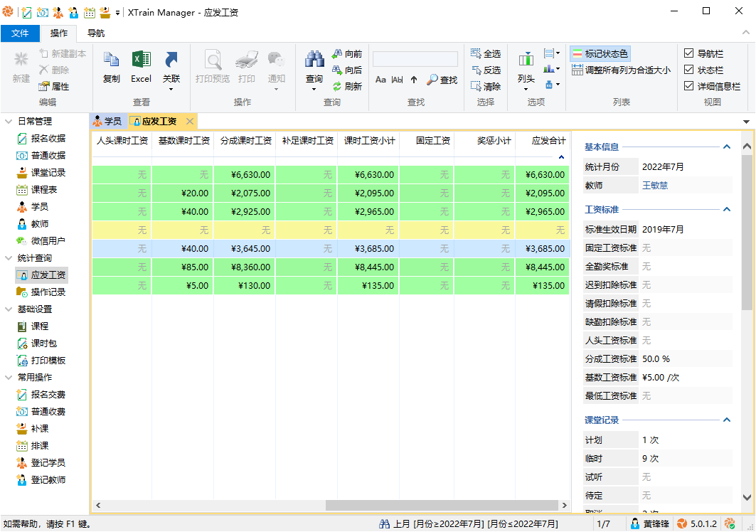Toggle whole word match option
Image resolution: width=756 pixels, height=532 pixels.
point(398,80)
